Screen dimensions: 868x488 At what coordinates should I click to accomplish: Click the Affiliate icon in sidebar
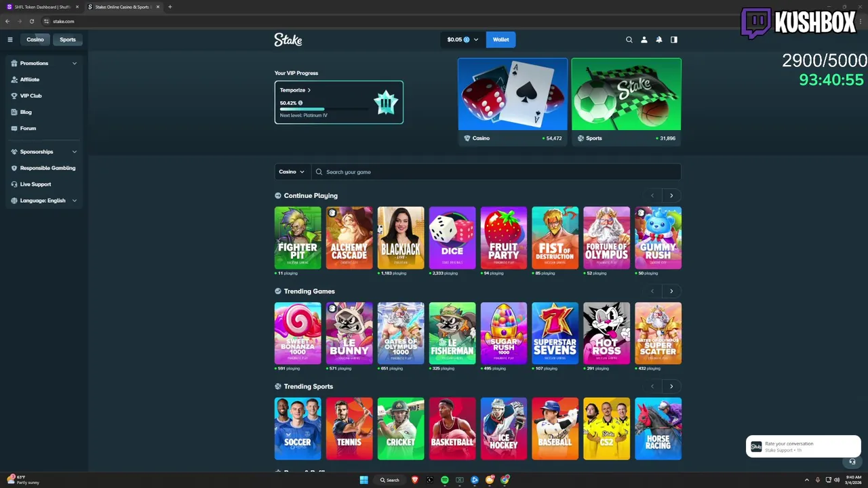(x=14, y=79)
